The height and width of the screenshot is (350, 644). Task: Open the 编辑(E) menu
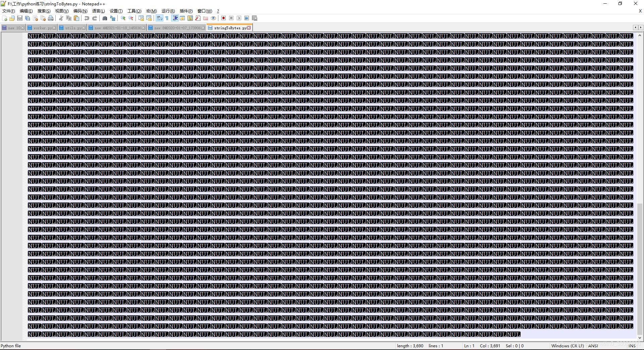click(26, 11)
